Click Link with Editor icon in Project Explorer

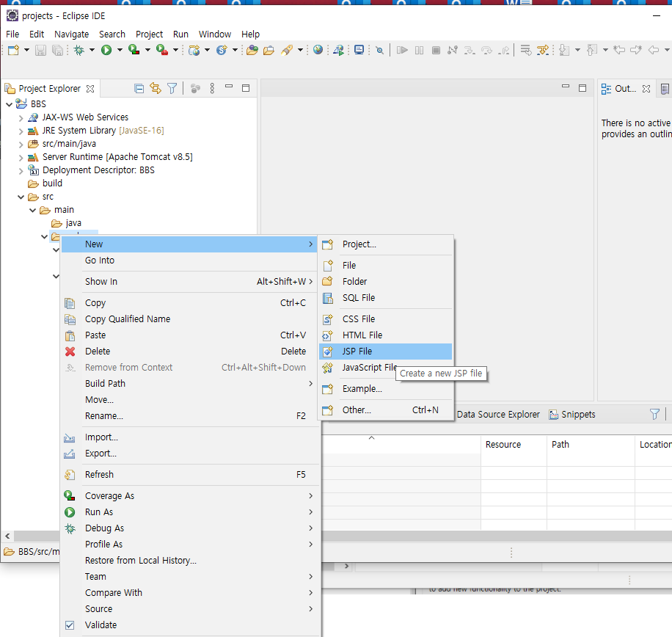[x=156, y=88]
